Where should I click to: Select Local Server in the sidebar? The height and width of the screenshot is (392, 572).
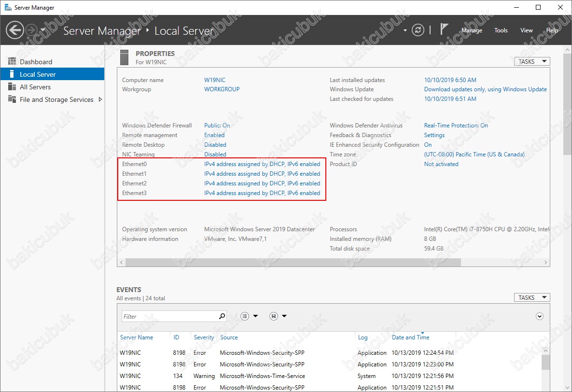[52, 74]
